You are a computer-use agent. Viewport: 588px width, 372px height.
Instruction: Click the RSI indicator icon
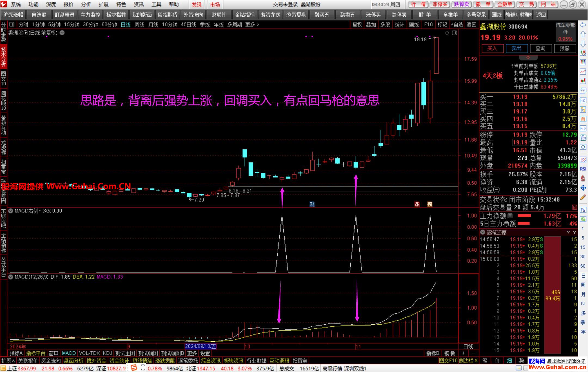click(583, 169)
